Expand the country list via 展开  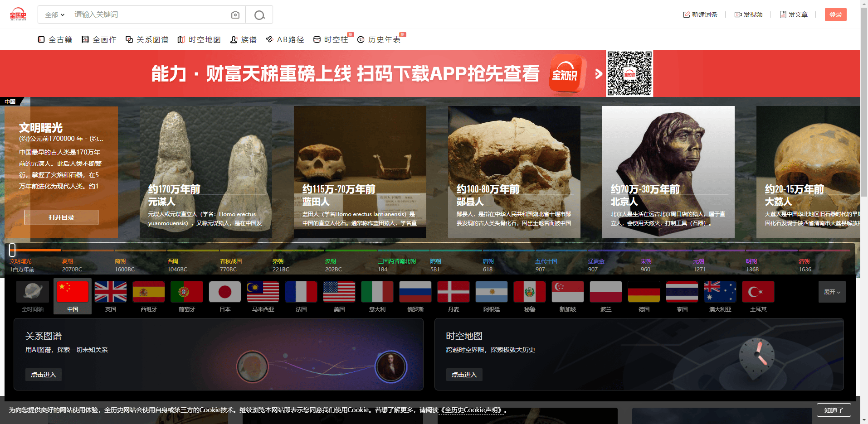tap(832, 292)
